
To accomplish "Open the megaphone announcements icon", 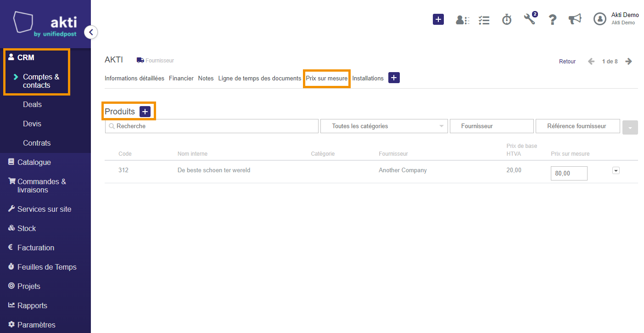I will tap(575, 19).
